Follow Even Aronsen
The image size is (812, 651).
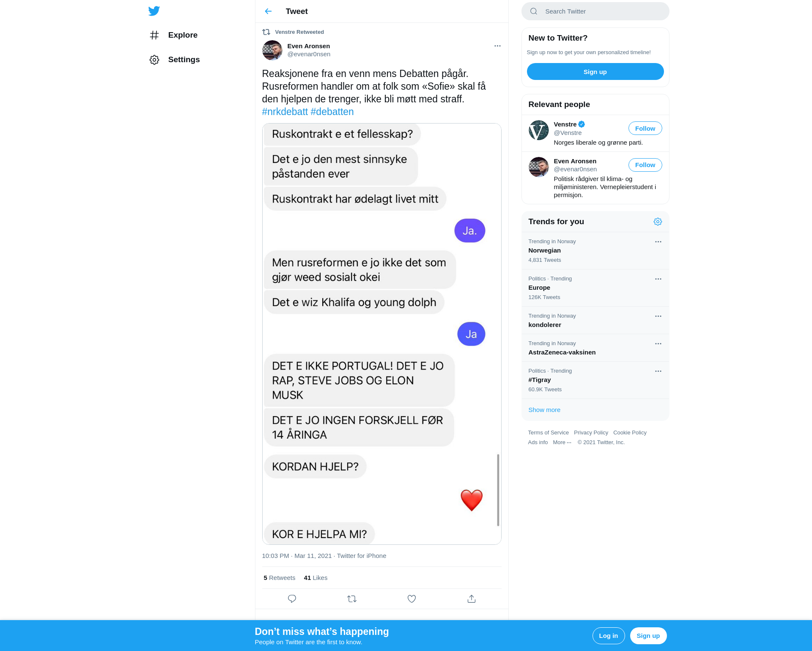point(645,165)
